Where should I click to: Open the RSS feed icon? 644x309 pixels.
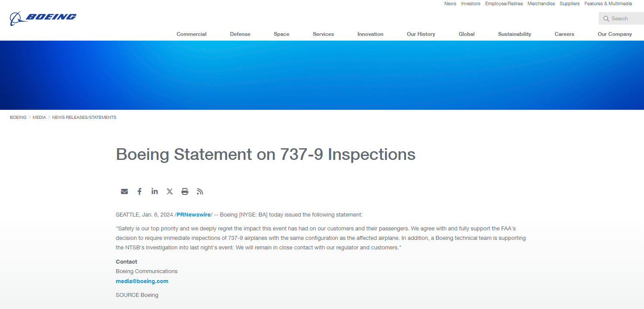click(x=200, y=191)
